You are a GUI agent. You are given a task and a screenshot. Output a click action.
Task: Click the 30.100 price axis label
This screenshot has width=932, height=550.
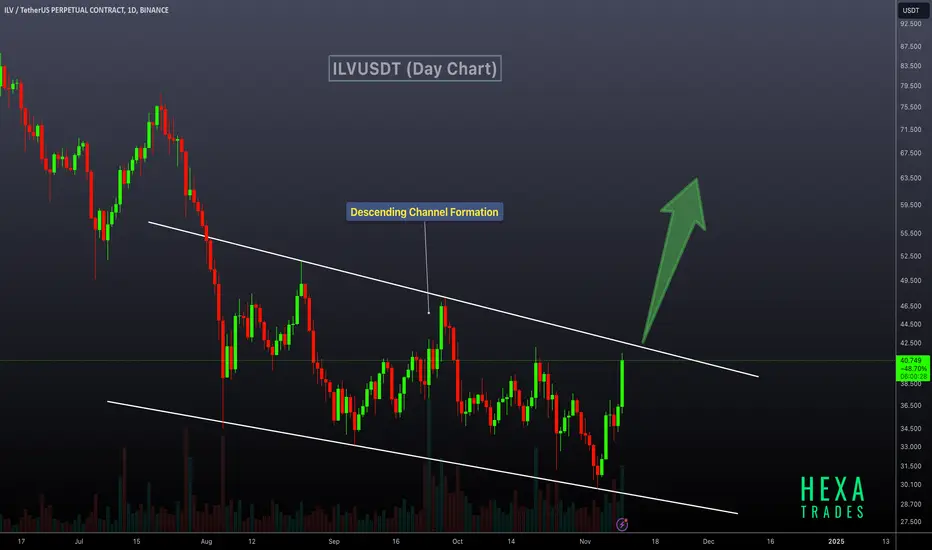pos(911,485)
